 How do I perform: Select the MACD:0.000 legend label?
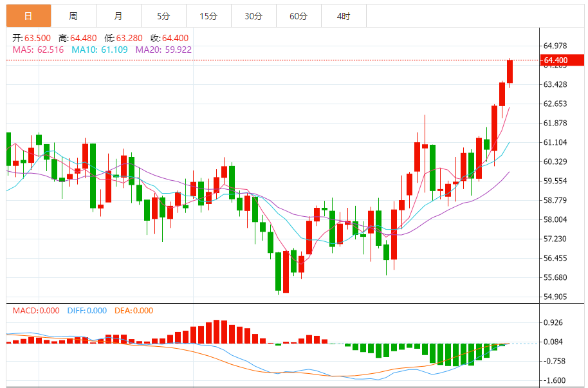click(x=36, y=311)
